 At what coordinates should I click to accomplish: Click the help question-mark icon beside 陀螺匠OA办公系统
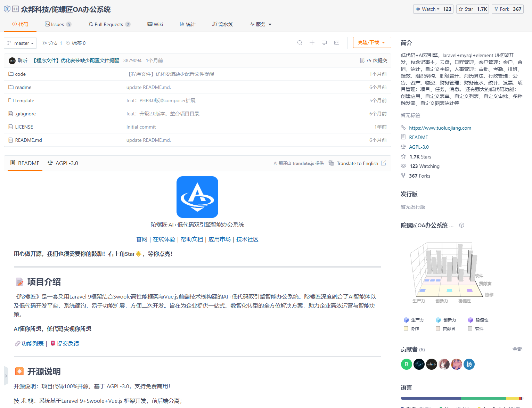tap(461, 225)
